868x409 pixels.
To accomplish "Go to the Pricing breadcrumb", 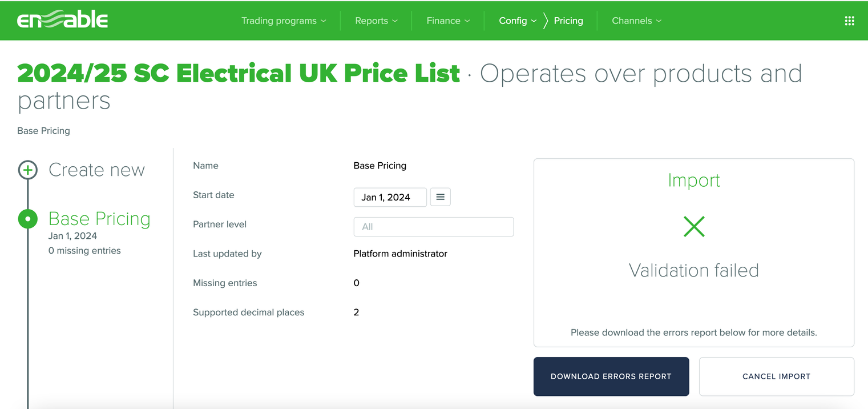I will (568, 21).
